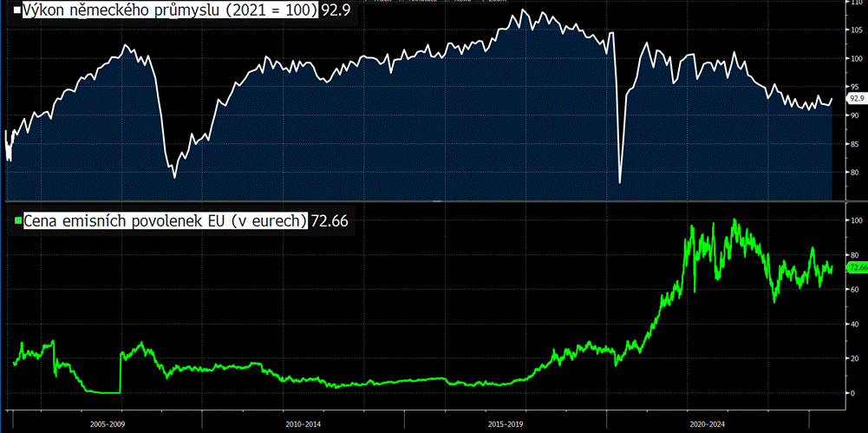Select the 'Cena emisních povolenek EU' legend label

pyautogui.click(x=163, y=220)
